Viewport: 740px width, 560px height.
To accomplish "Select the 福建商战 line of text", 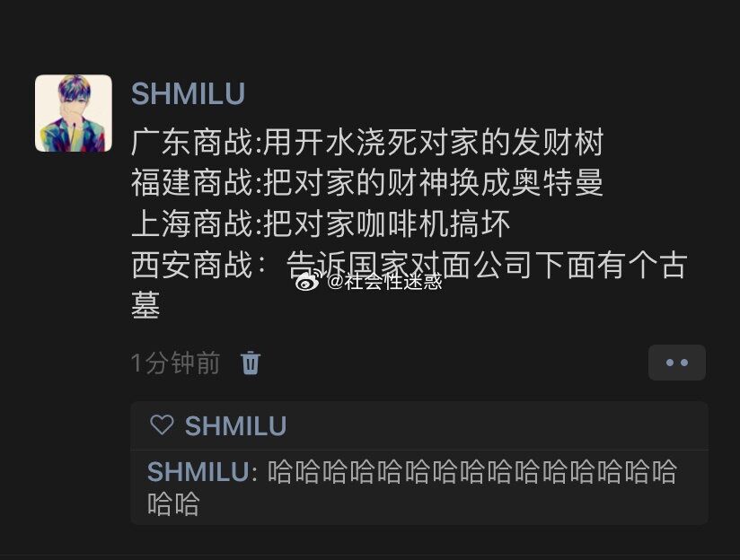I will coord(367,182).
